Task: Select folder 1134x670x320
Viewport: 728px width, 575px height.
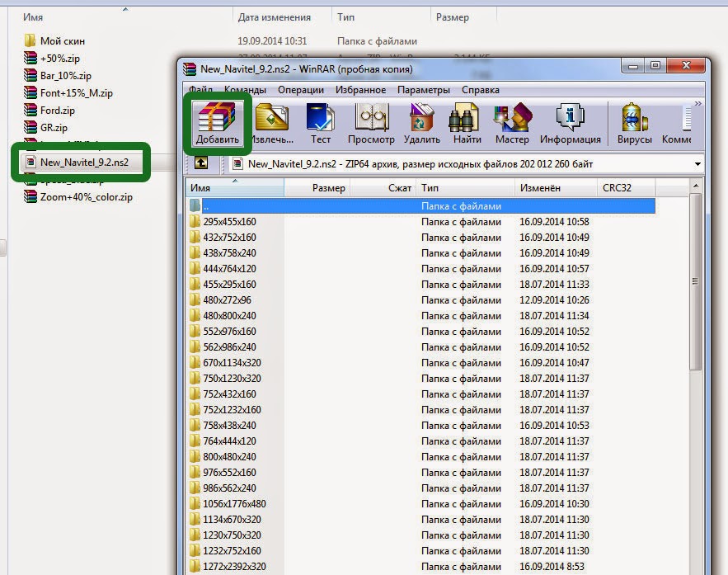Action: click(232, 520)
